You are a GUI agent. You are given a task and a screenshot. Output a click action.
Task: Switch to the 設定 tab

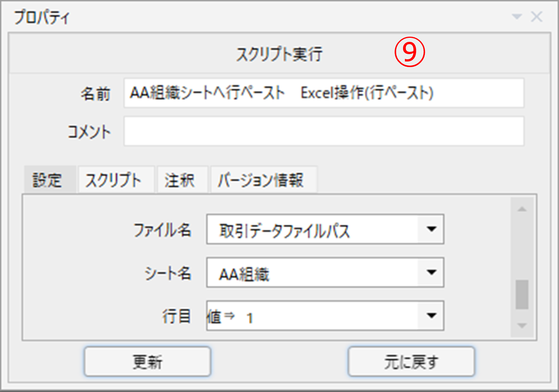point(47,180)
